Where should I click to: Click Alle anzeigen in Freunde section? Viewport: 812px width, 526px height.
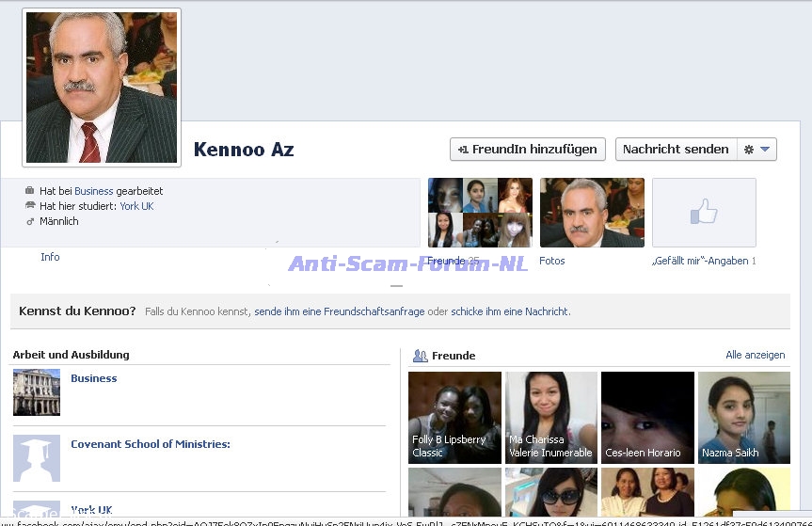755,355
